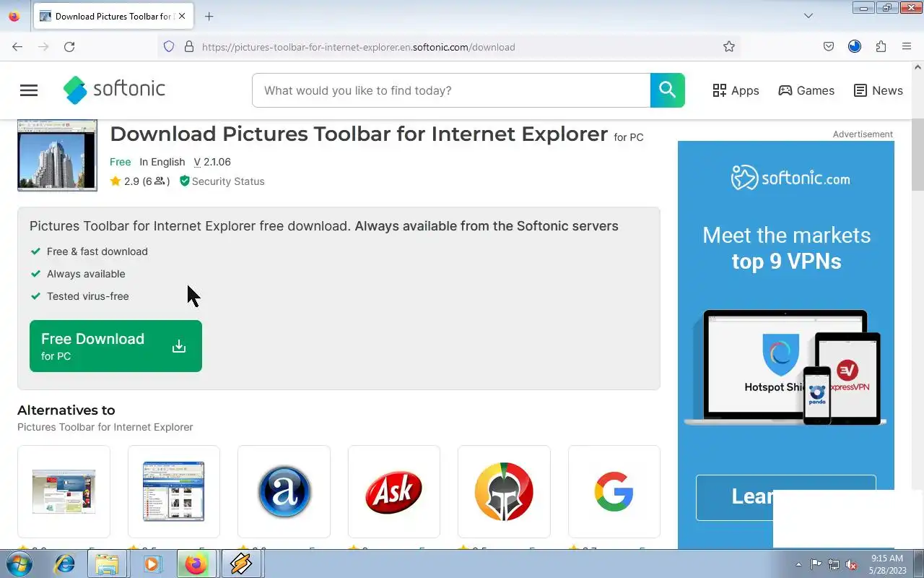
Task: Click the Action Center flag icon
Action: [816, 564]
